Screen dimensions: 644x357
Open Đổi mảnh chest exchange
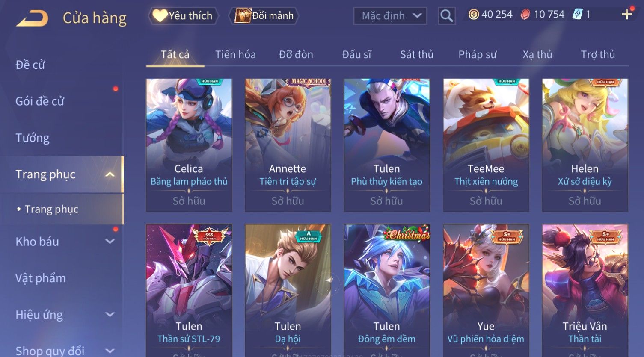[x=264, y=16]
